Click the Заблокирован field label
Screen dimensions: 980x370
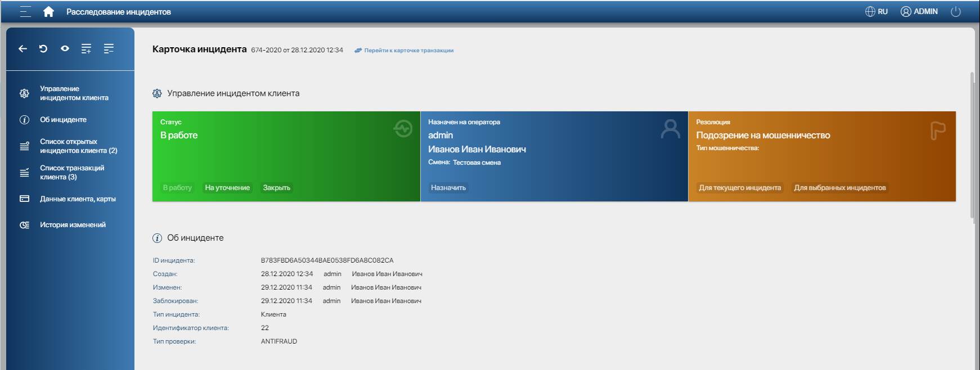pyautogui.click(x=176, y=301)
